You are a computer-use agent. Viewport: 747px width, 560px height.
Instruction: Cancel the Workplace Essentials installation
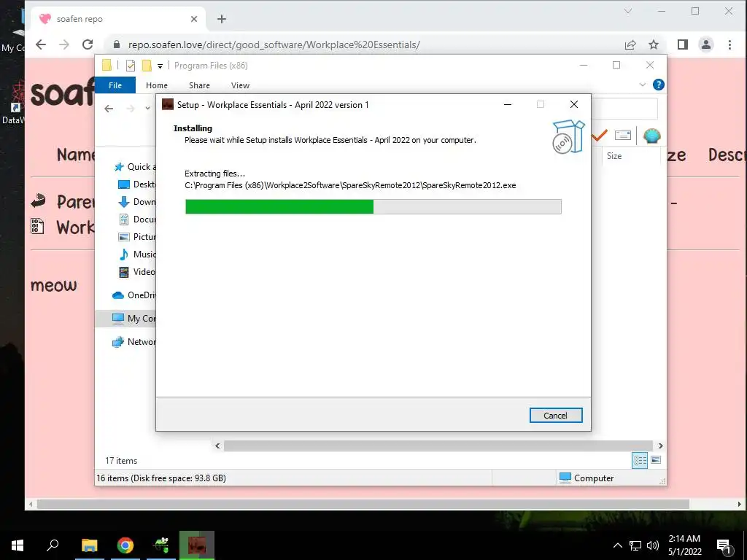tap(555, 415)
